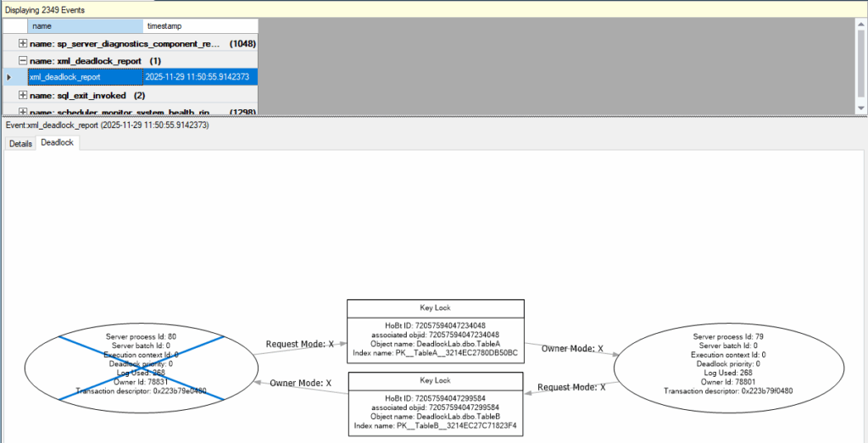Expand the scheduler_monitor_system_health group
868x443 pixels.
pyautogui.click(x=22, y=112)
